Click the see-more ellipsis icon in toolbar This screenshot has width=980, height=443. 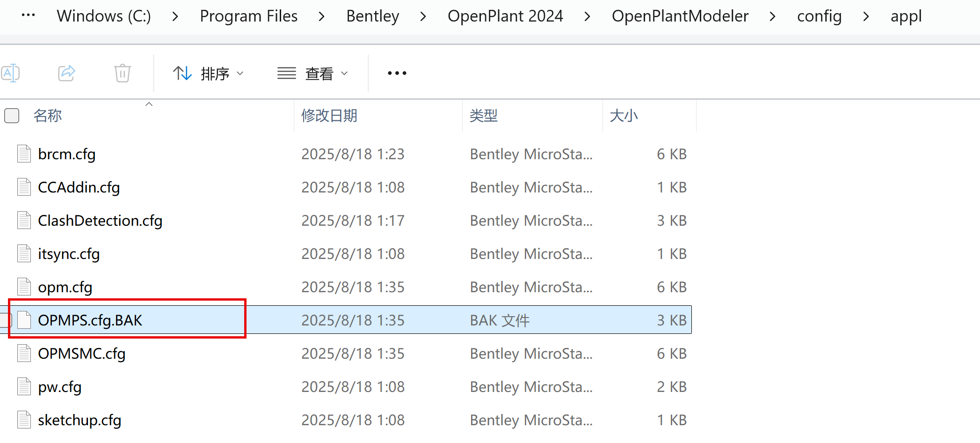pyautogui.click(x=396, y=73)
